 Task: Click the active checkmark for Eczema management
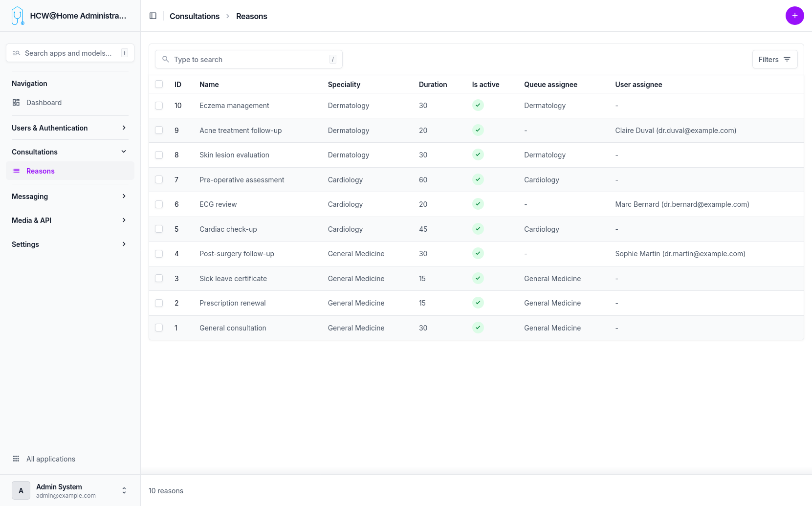pyautogui.click(x=478, y=106)
